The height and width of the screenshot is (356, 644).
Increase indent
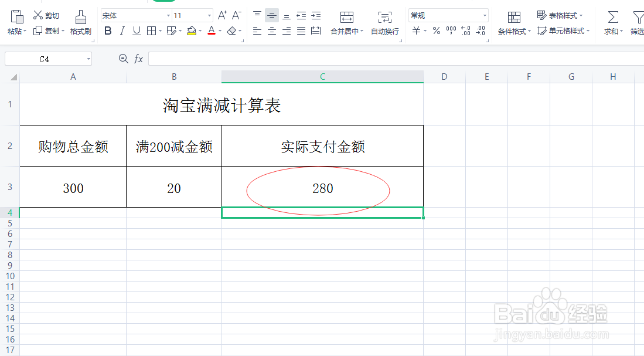point(316,16)
